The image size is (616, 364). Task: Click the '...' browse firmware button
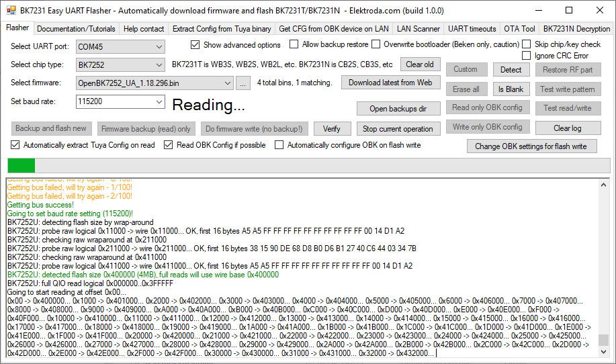[243, 83]
